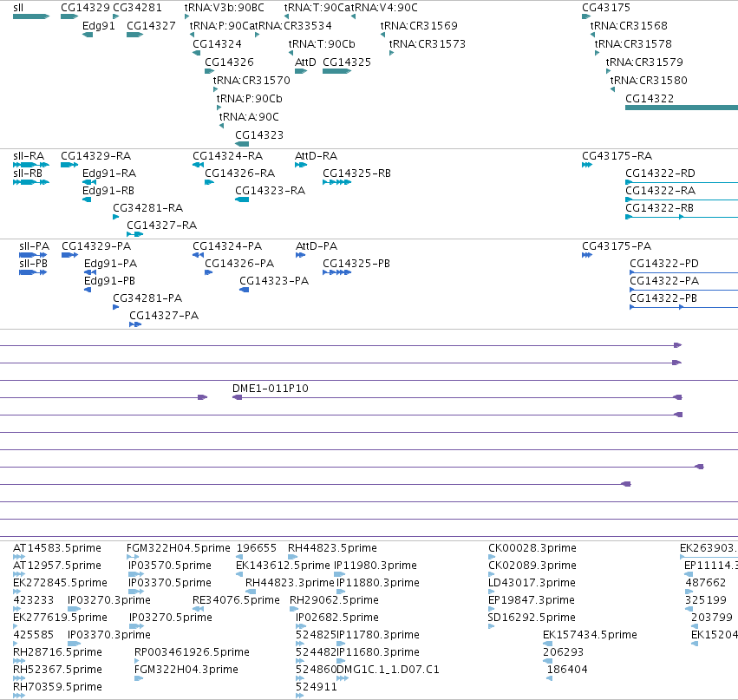Select the RE34076.5prime EST
The height and width of the screenshot is (700, 738).
pyautogui.click(x=198, y=609)
